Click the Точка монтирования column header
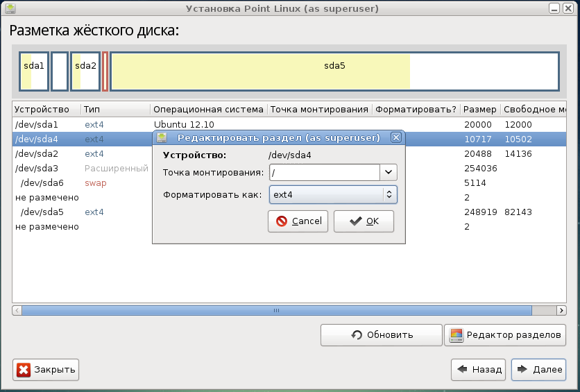Screen dimensions: 580x392 tap(320, 110)
